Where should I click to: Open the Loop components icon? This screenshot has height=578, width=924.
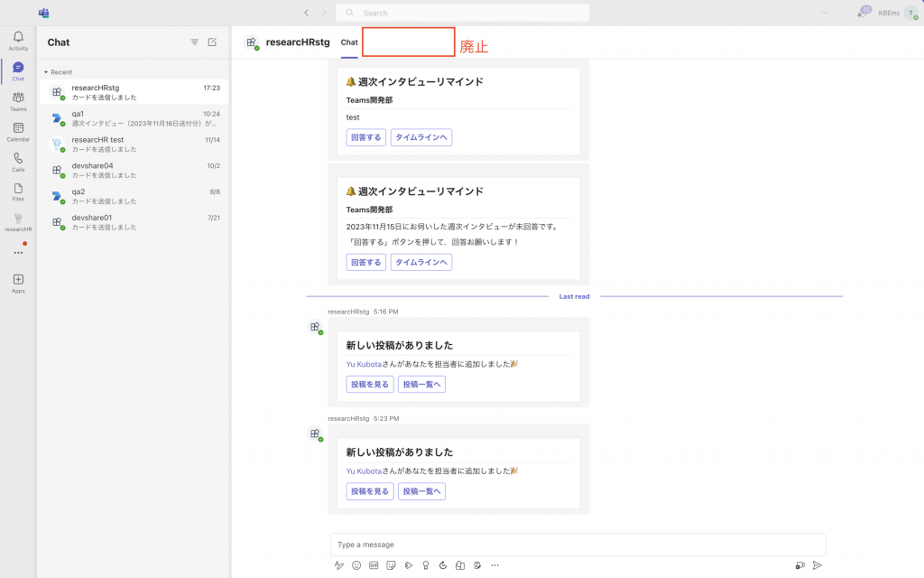pos(442,565)
